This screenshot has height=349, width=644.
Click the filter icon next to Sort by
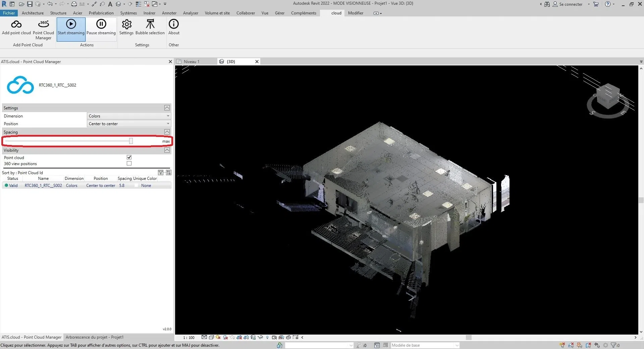pos(161,172)
